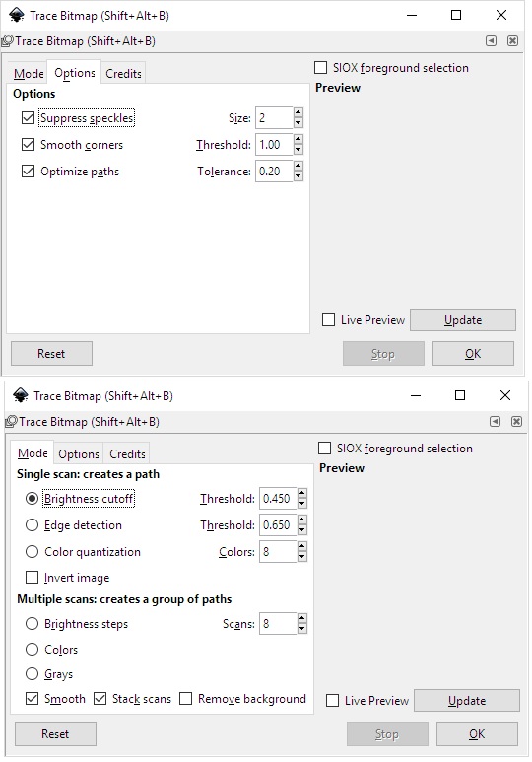The width and height of the screenshot is (532, 762).
Task: Click the dock grip icon of bottom panel
Action: tap(11, 422)
